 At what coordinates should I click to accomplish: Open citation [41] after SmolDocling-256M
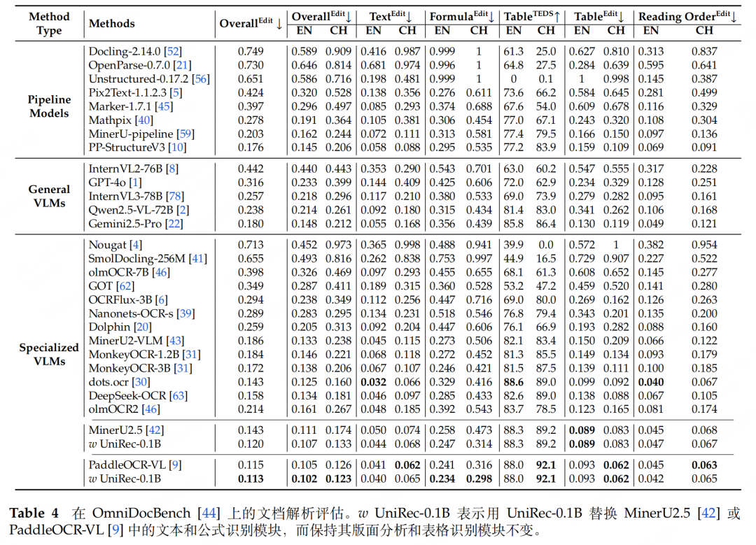[197, 259]
